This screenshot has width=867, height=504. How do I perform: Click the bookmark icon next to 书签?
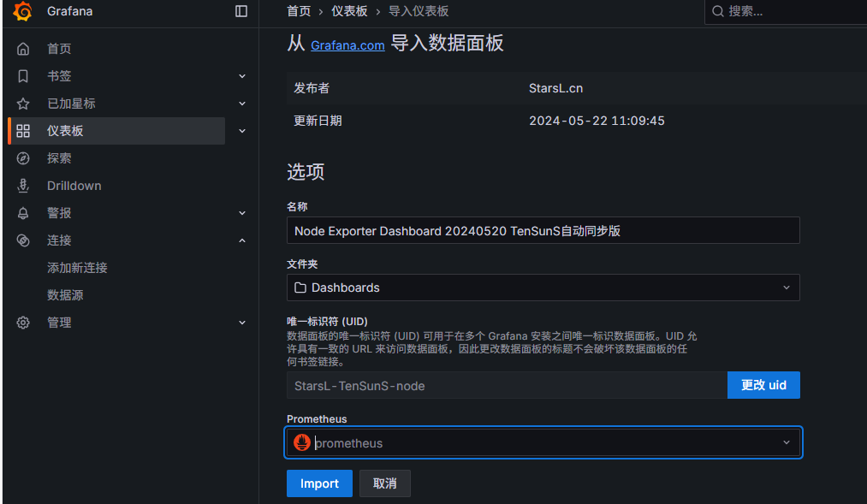pos(23,76)
